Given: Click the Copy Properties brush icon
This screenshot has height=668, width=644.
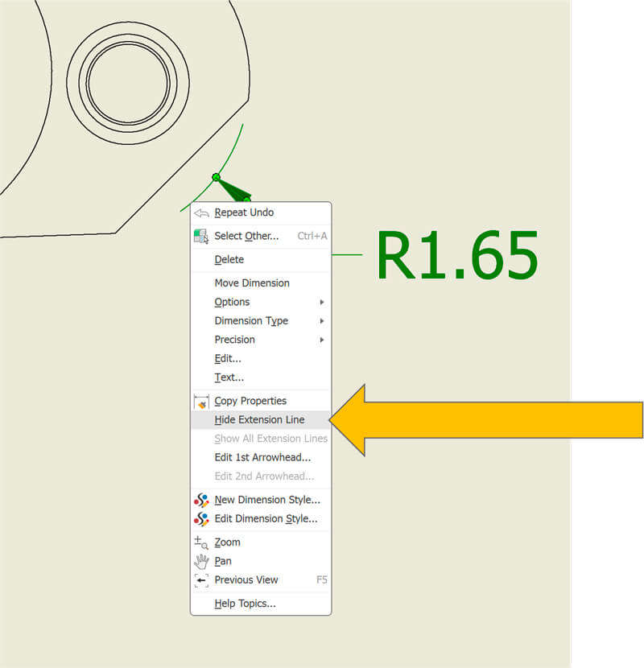Looking at the screenshot, I should coord(201,402).
